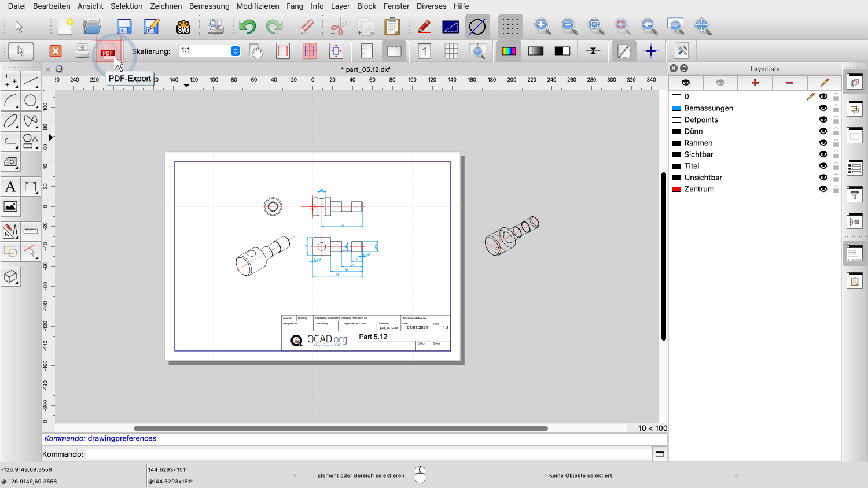Select the text tool
Viewport: 868px width, 488px height.
pos(10,187)
